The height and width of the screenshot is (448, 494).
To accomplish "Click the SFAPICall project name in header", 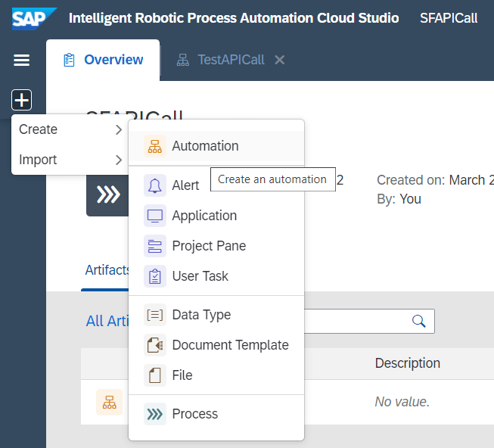I will coord(449,18).
